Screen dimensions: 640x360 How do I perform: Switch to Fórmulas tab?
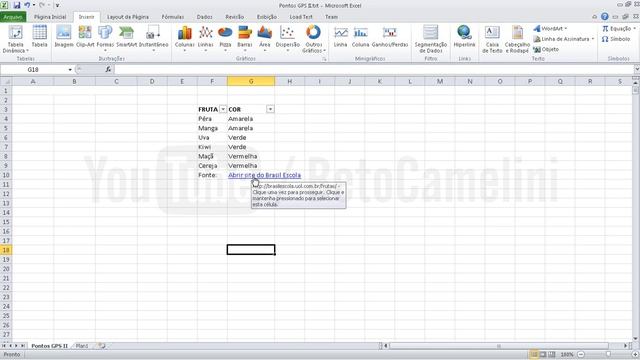click(173, 17)
